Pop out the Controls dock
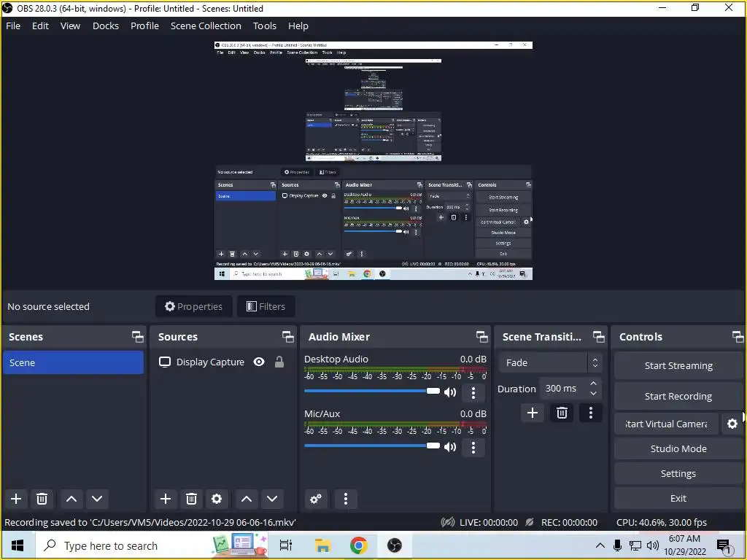Screen dimensions: 747x560 coord(738,337)
